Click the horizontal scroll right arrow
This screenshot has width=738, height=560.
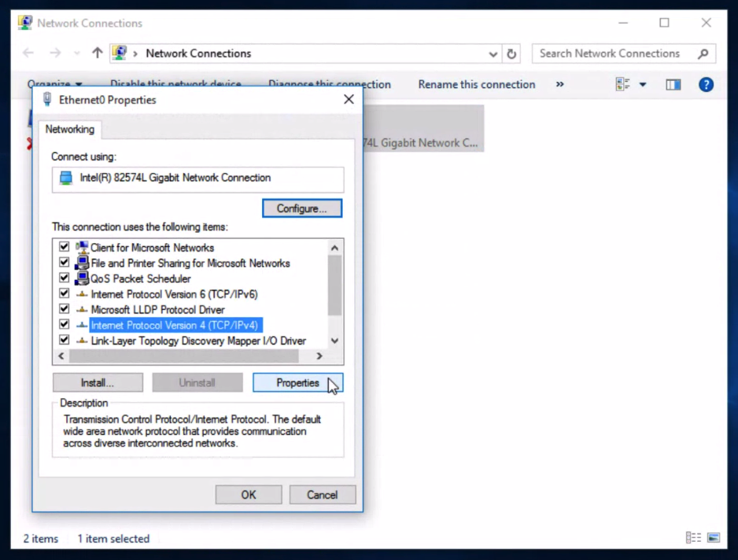point(319,356)
